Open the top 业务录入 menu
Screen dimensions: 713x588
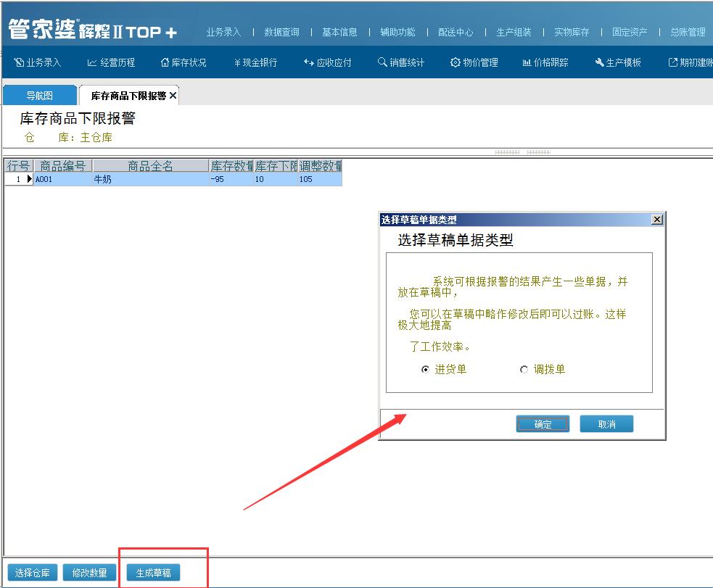tap(223, 32)
